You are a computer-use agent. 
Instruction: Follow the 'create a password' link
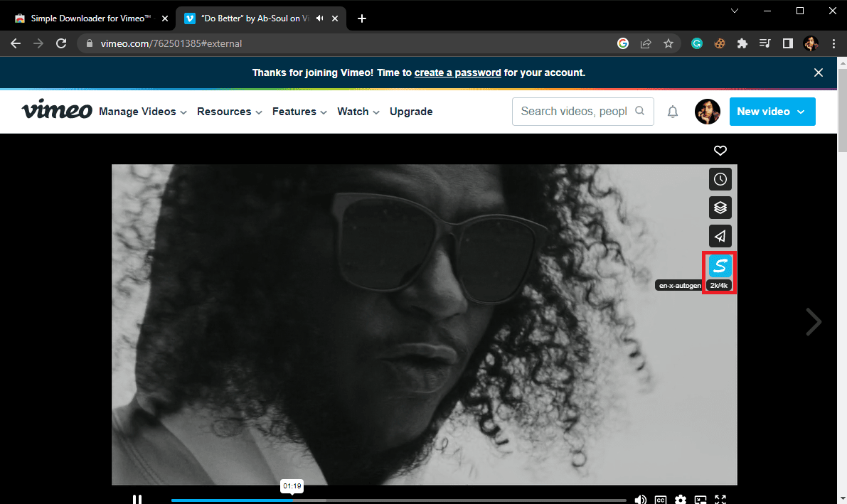tap(457, 73)
